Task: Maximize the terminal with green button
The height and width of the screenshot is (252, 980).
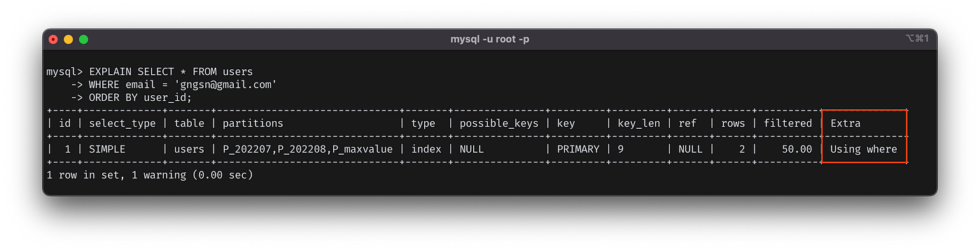Action: [84, 39]
